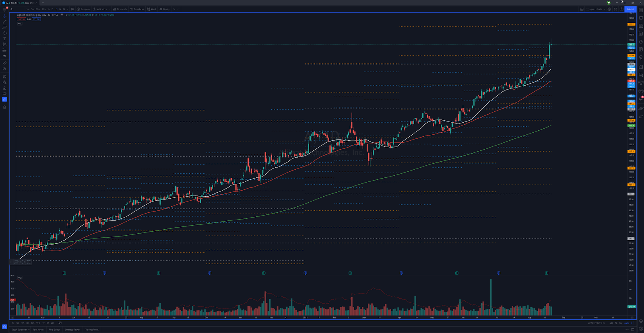Take a chart snapshot with camera icon
The height and width of the screenshot is (333, 644).
pos(621,9)
